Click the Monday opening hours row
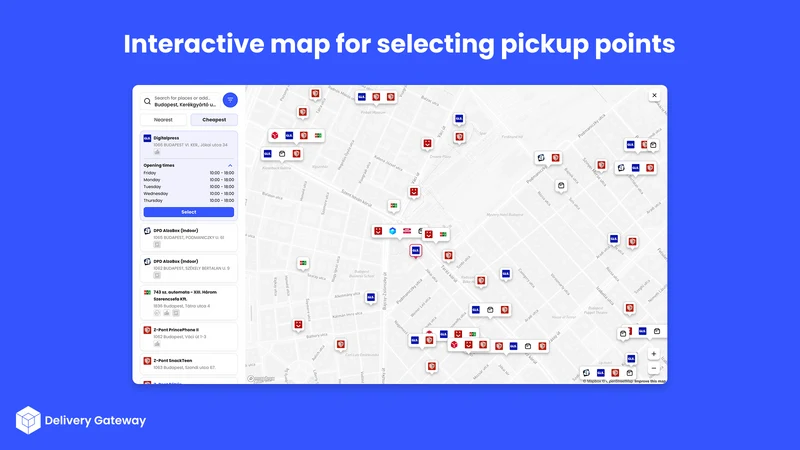This screenshot has height=450, width=800. coord(189,180)
